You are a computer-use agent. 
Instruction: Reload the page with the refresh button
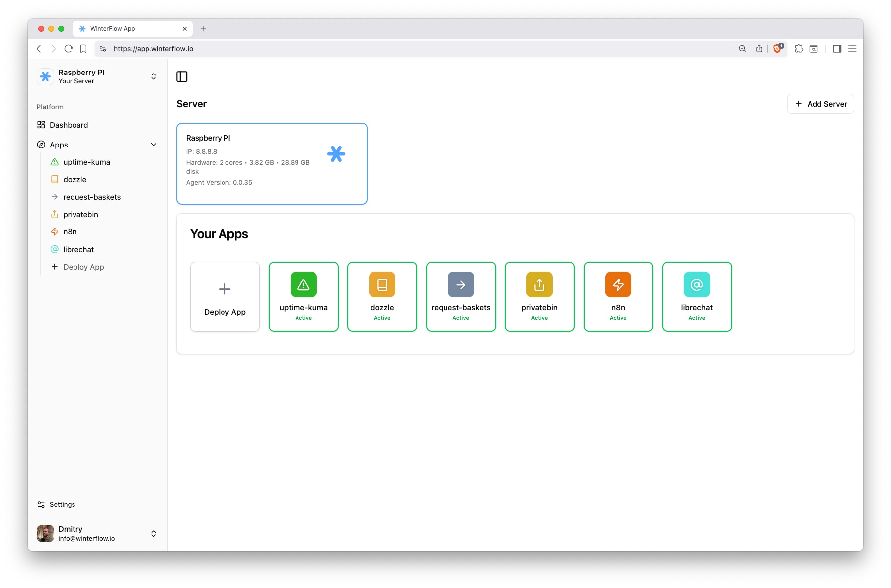[x=69, y=49]
